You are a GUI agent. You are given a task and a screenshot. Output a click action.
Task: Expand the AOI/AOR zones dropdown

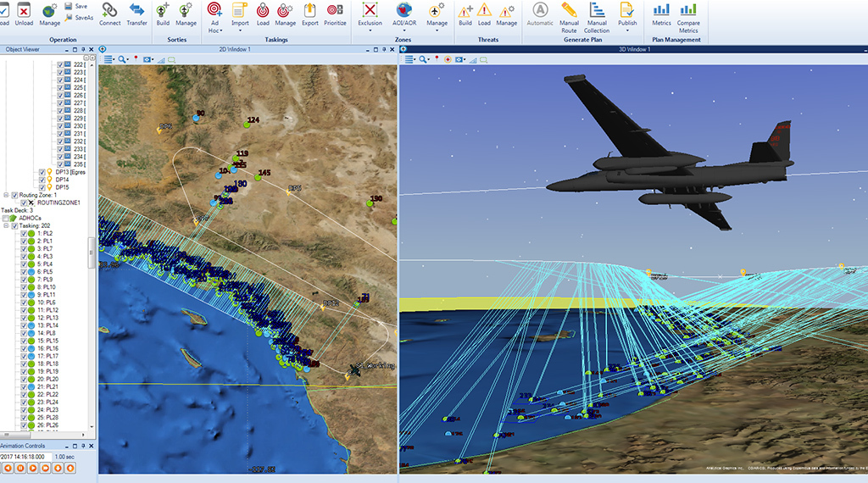tap(404, 15)
